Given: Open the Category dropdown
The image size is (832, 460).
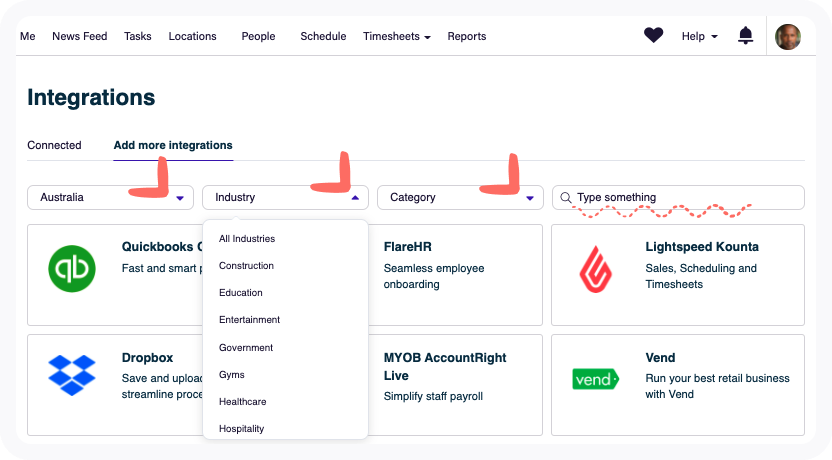Looking at the screenshot, I should (460, 197).
